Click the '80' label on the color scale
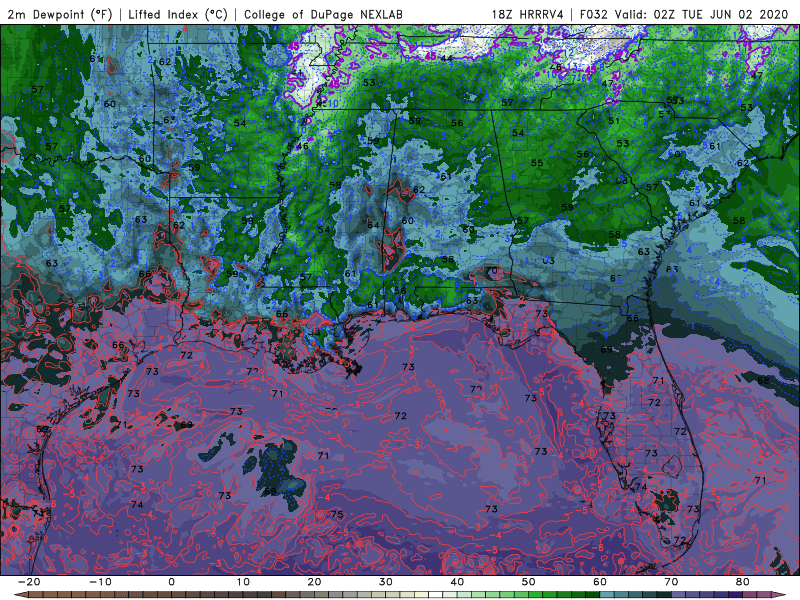Image resolution: width=800 pixels, height=600 pixels. 743,582
